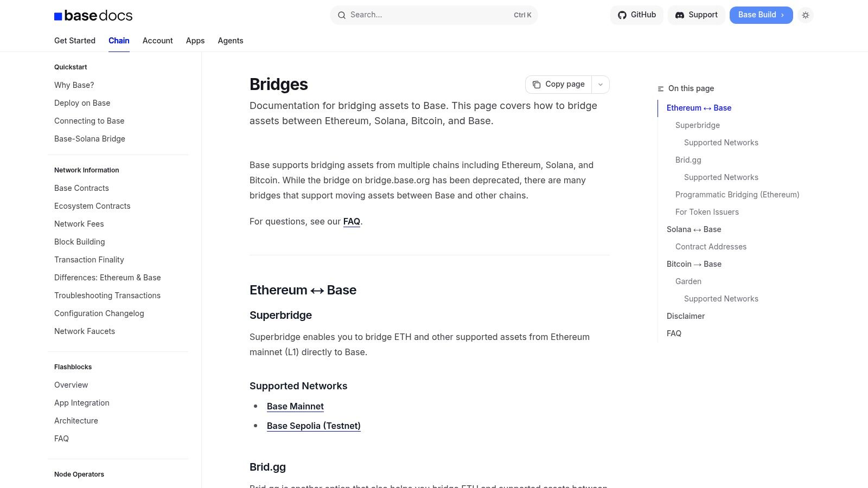Open Transaction Finality page
868x488 pixels.
[90, 260]
